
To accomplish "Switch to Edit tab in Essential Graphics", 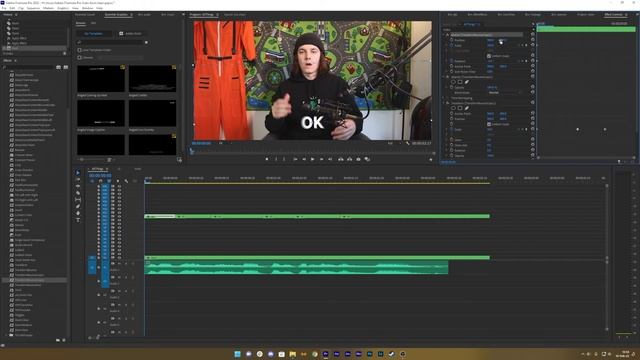I will (x=93, y=23).
